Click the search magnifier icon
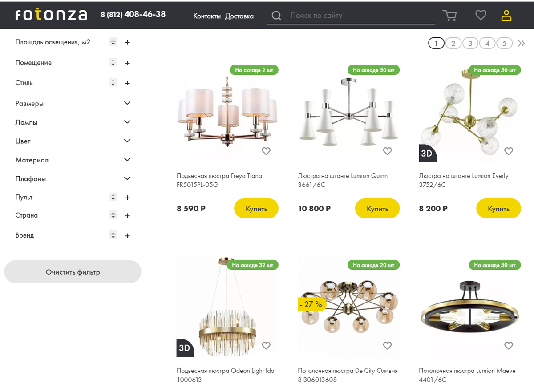Image resolution: width=534 pixels, height=392 pixels. (276, 16)
